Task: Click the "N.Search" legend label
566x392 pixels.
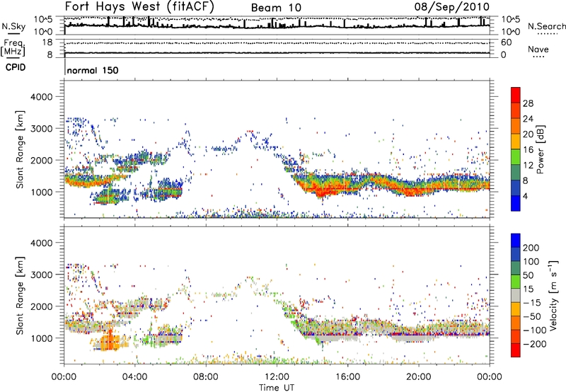Action: point(546,26)
